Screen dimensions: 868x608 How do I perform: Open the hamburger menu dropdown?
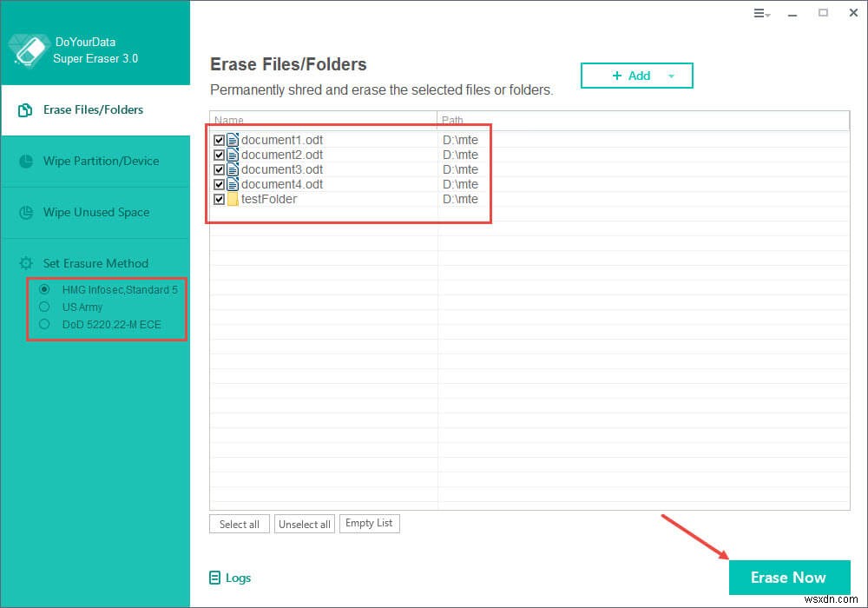pyautogui.click(x=761, y=14)
